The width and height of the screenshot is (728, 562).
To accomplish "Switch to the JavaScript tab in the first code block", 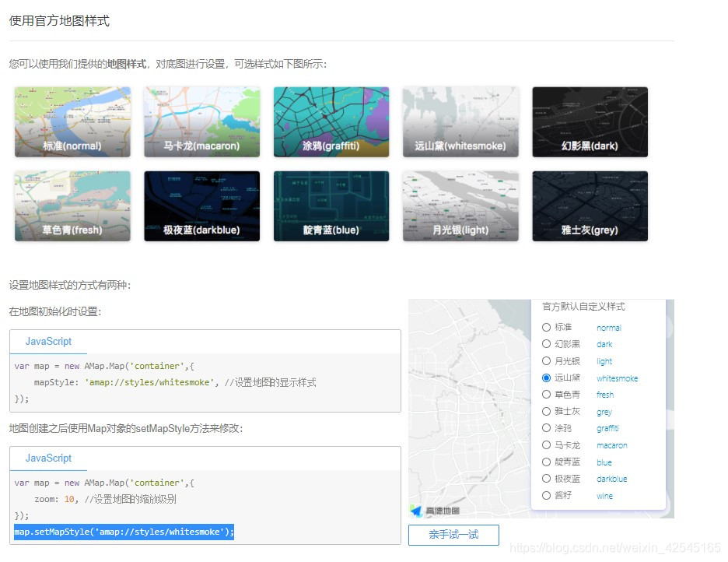I will (48, 342).
